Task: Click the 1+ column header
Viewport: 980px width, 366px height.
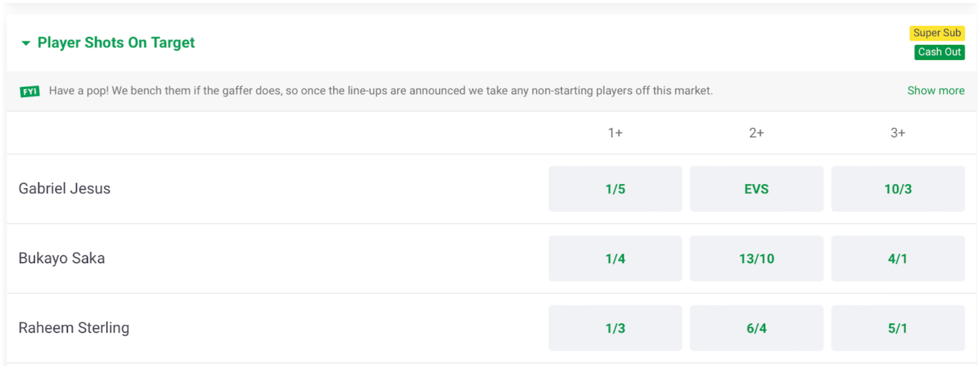Action: tap(615, 133)
